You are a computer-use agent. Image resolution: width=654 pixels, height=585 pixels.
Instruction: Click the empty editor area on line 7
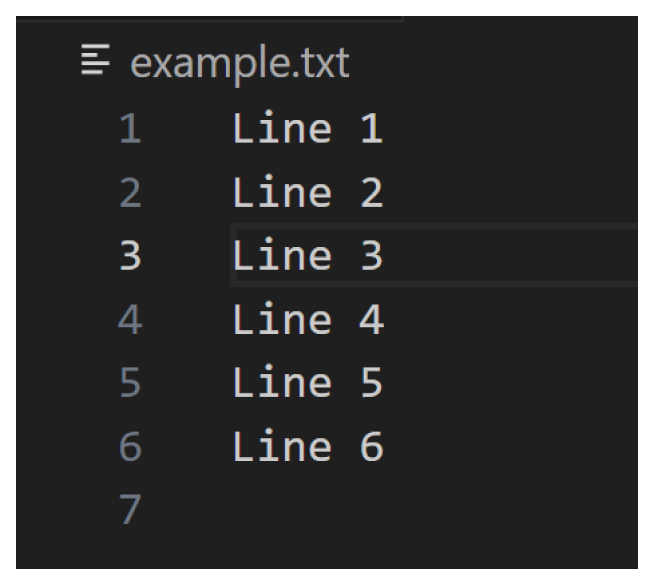click(400, 510)
